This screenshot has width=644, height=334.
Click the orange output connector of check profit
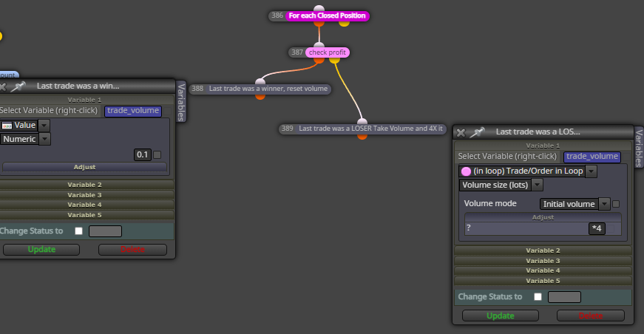tap(319, 60)
